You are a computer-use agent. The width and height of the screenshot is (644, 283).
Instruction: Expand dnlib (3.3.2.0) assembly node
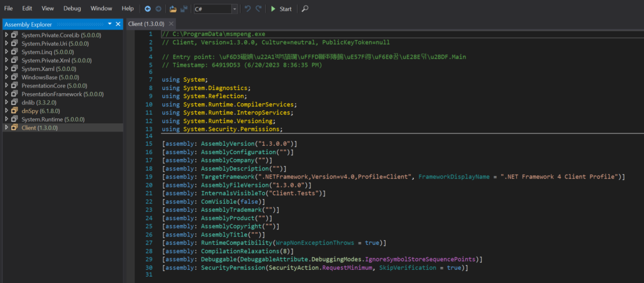pos(6,103)
